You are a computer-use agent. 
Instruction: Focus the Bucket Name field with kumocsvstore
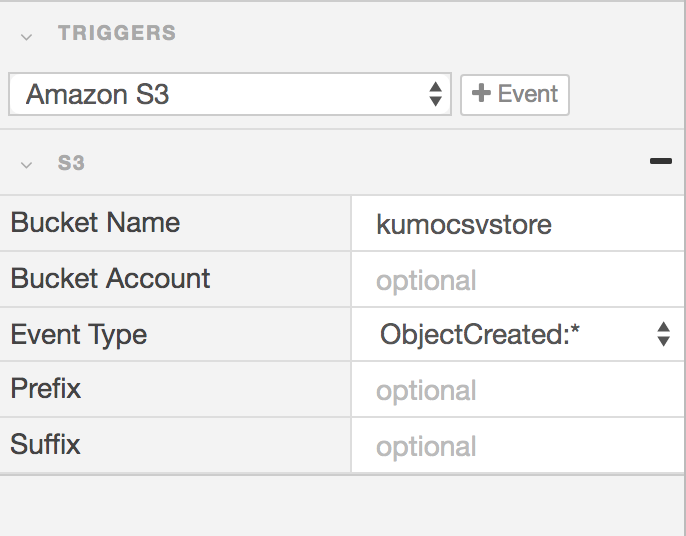pyautogui.click(x=517, y=224)
